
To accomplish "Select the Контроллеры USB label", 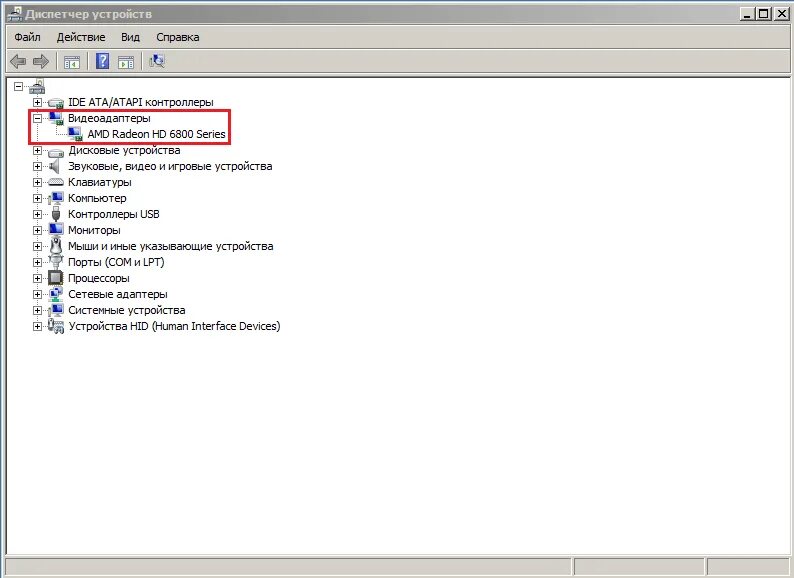I will [114, 214].
